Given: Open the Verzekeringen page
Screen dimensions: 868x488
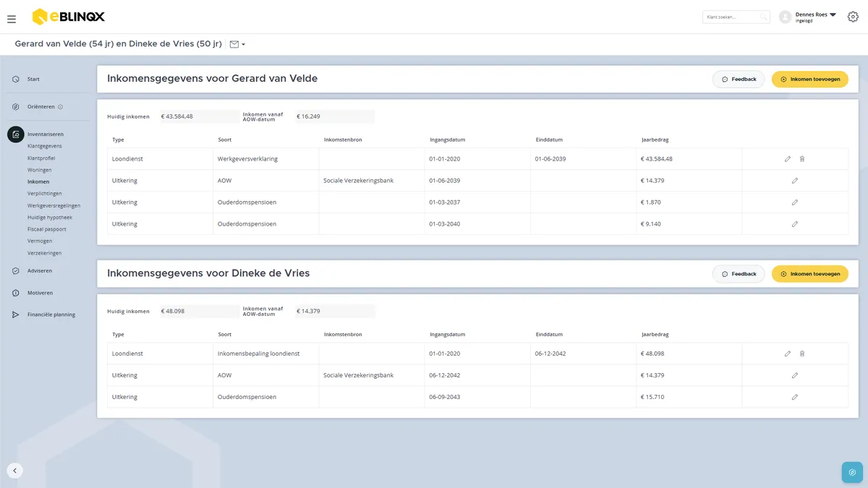Looking at the screenshot, I should (x=45, y=253).
